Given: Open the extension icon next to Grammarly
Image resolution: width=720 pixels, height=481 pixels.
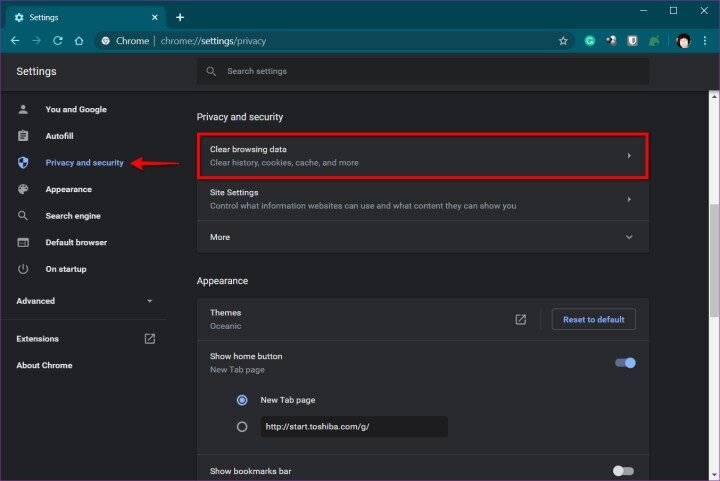Looking at the screenshot, I should (x=611, y=41).
